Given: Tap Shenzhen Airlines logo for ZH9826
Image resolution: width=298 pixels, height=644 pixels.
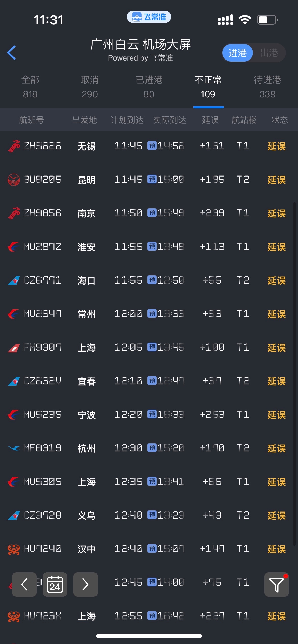Looking at the screenshot, I should tap(14, 146).
